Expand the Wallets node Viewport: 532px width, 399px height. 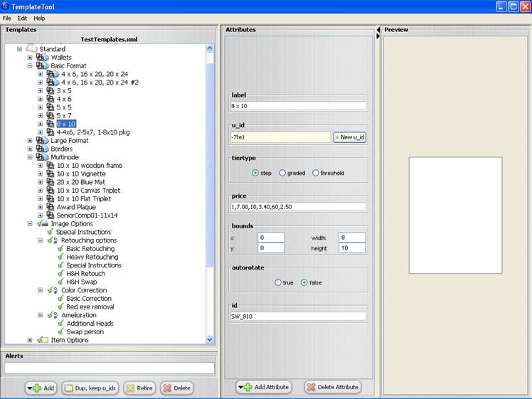pyautogui.click(x=30, y=58)
